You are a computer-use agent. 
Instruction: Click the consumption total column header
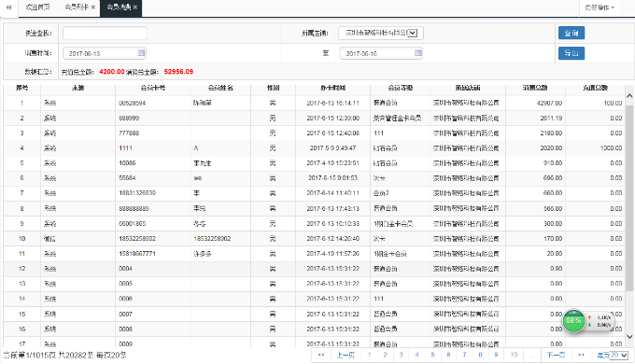tap(535, 88)
